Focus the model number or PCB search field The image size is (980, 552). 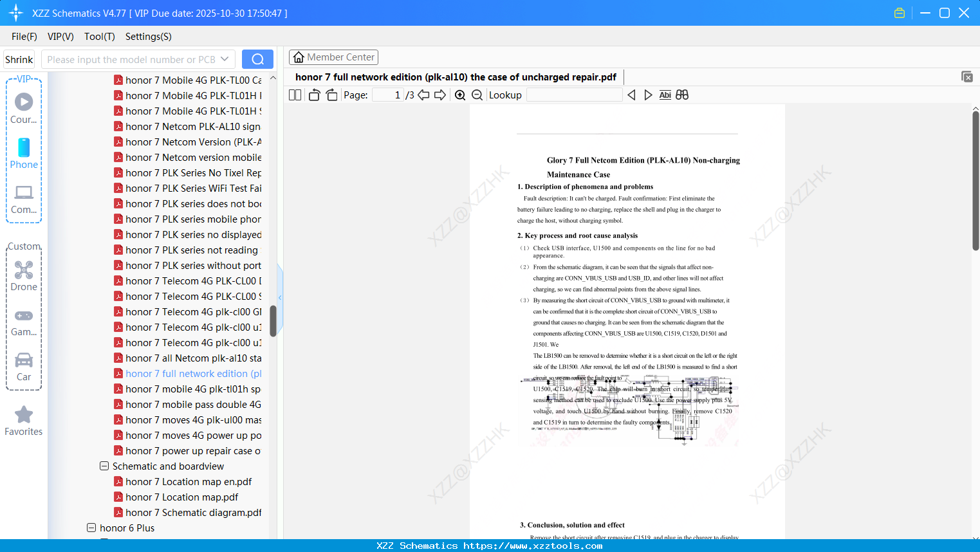click(131, 59)
